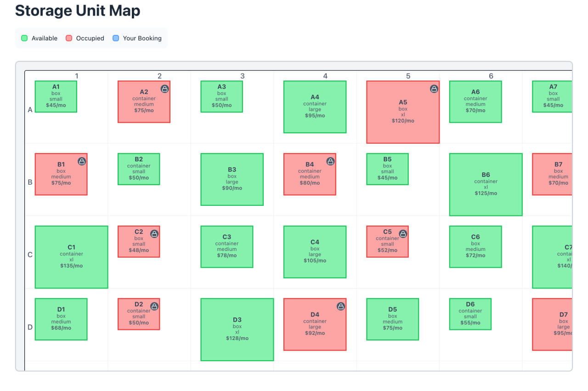Screen dimensions: 588x391
Task: Click the green Available color swatch
Action: point(24,38)
